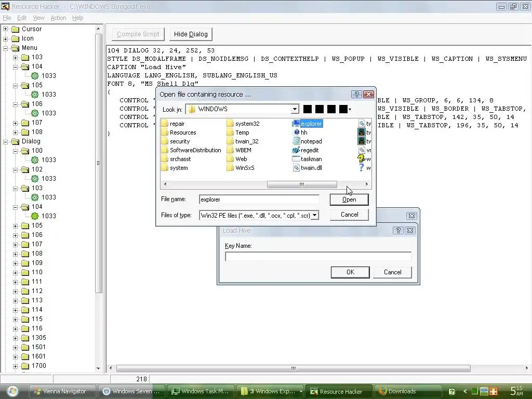Expand the Menu 107 node

15,123
